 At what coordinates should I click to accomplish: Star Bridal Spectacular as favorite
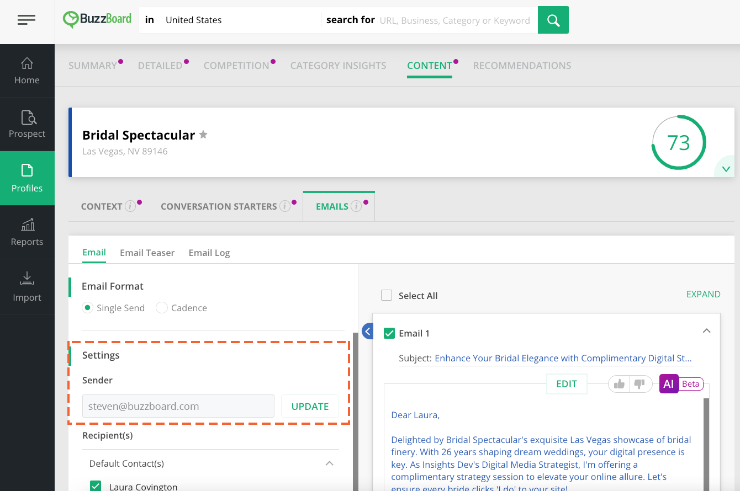[x=203, y=135]
